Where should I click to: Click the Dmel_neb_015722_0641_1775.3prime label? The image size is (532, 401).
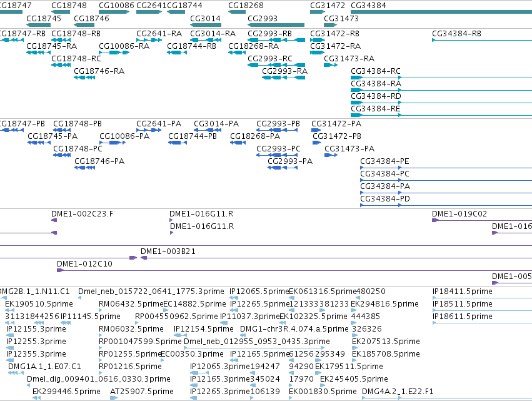click(151, 292)
